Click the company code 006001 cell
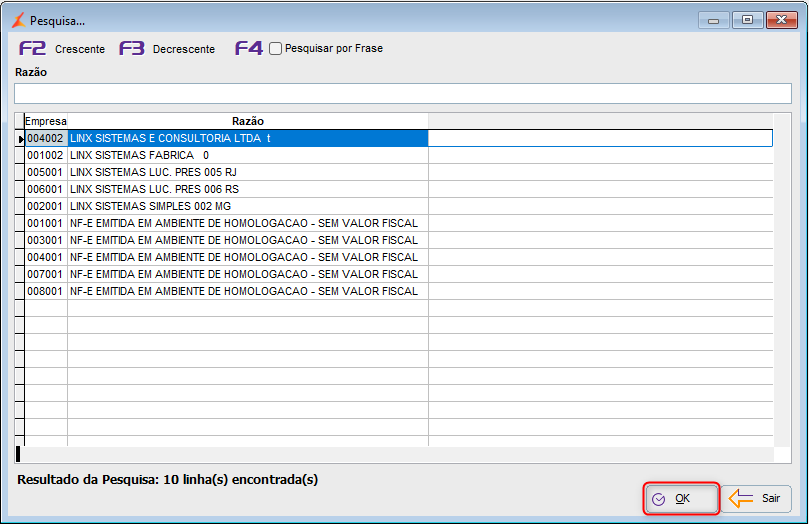Screen dimensions: 809x524 click(x=46, y=189)
